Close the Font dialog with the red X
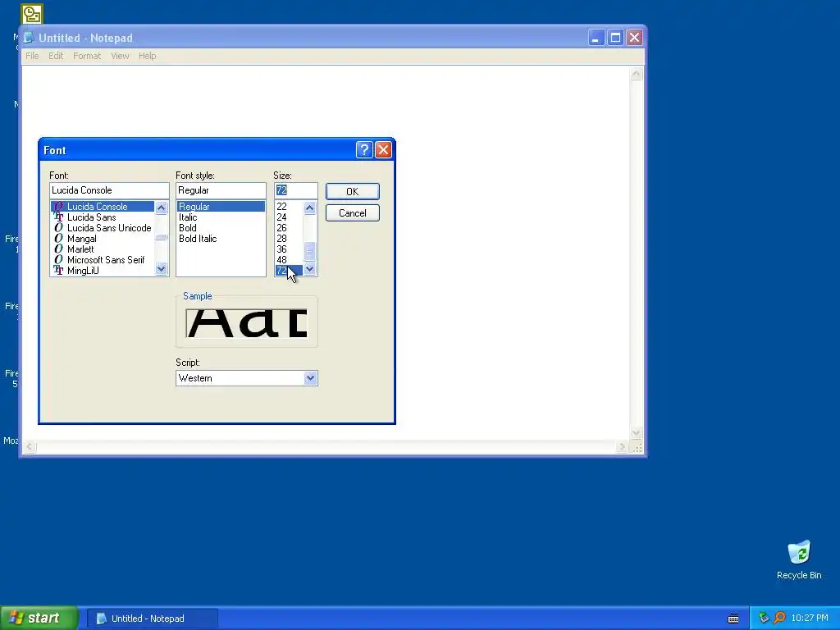The height and width of the screenshot is (630, 840). coord(383,150)
